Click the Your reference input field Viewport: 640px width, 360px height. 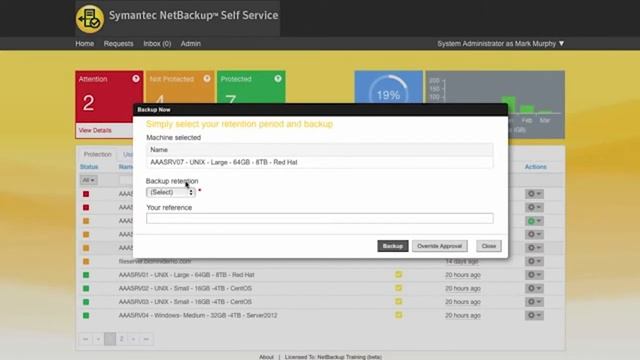tap(320, 218)
